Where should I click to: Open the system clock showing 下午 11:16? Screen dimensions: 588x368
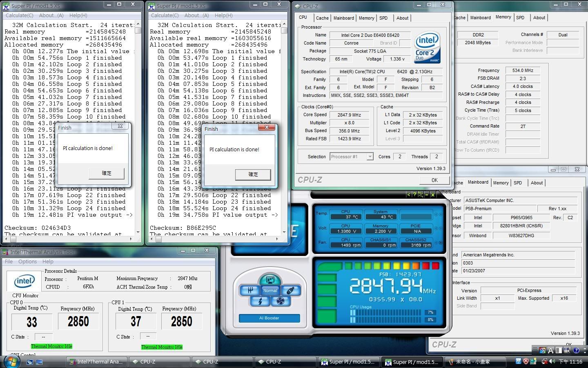[x=570, y=361]
